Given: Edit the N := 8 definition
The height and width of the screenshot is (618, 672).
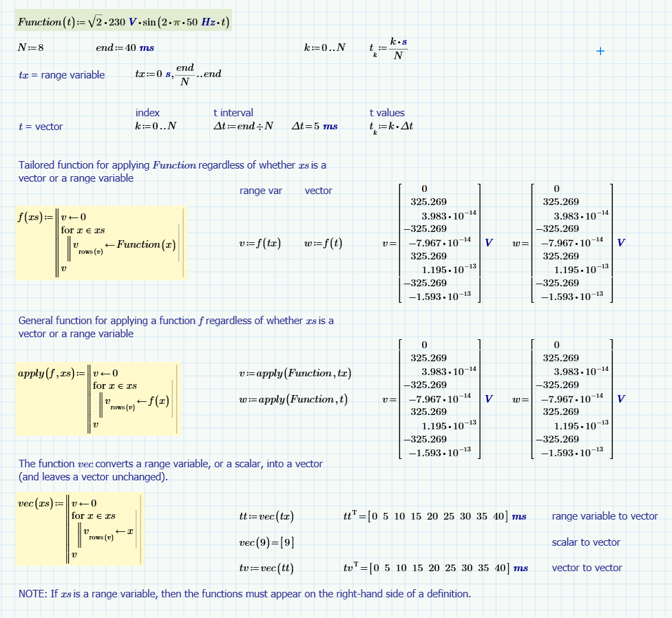Looking at the screenshot, I should point(31,49).
